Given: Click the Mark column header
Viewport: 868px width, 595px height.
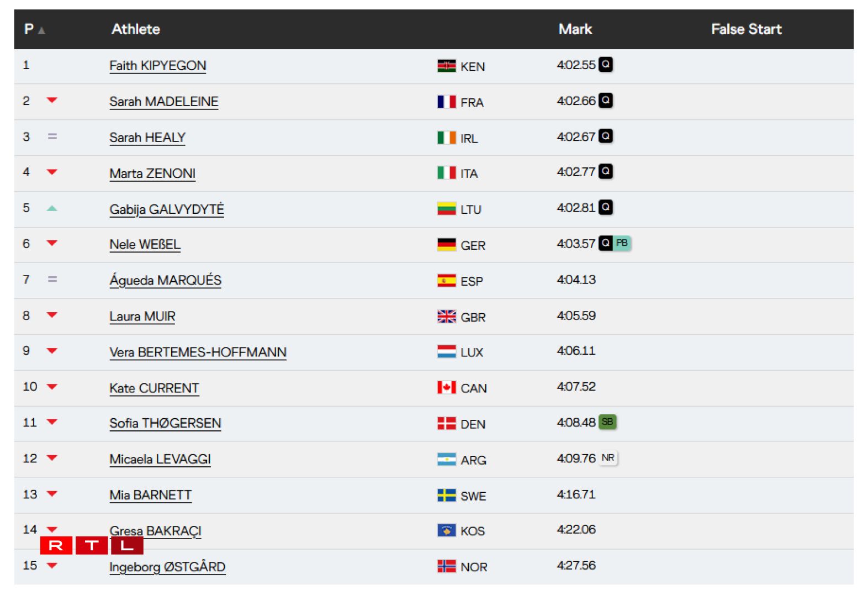Looking at the screenshot, I should (575, 29).
